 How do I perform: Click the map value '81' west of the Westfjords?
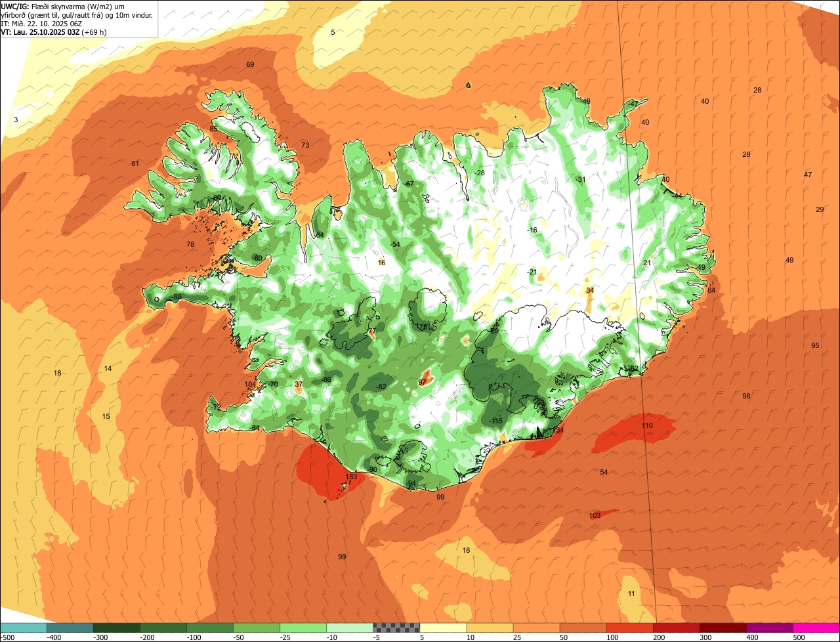tap(135, 163)
